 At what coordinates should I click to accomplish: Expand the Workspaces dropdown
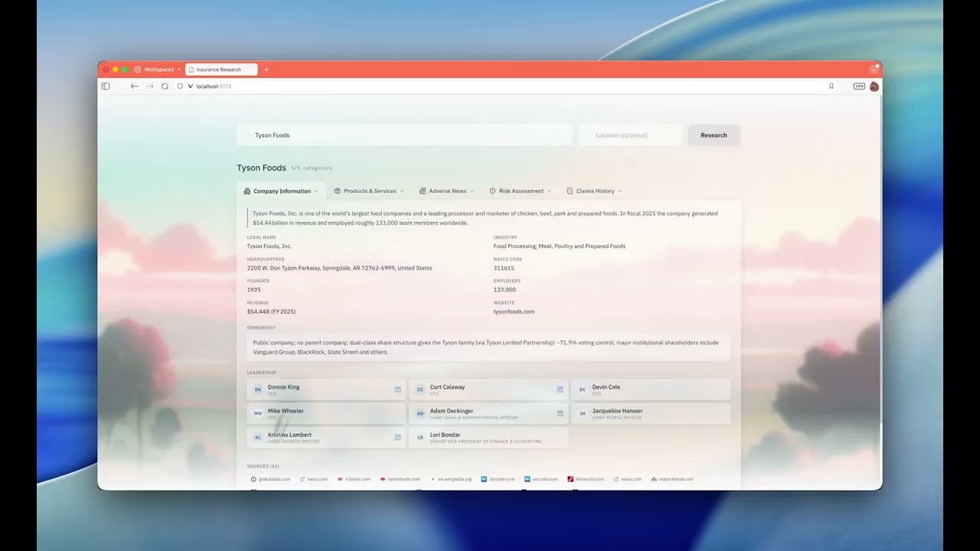pyautogui.click(x=158, y=70)
